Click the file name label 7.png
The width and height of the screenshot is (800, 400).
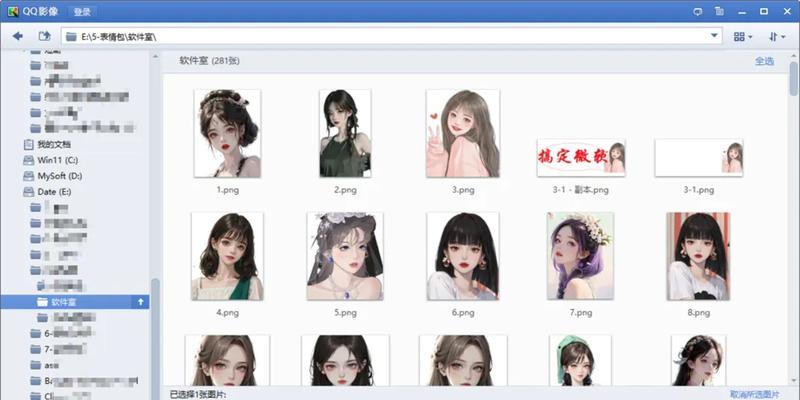pos(581,313)
